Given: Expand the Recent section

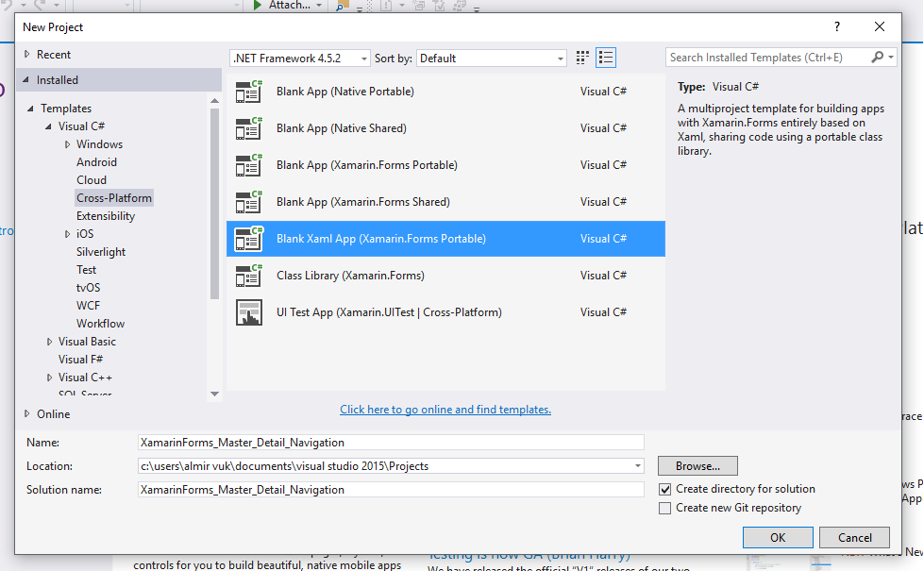Looking at the screenshot, I should click(x=27, y=54).
